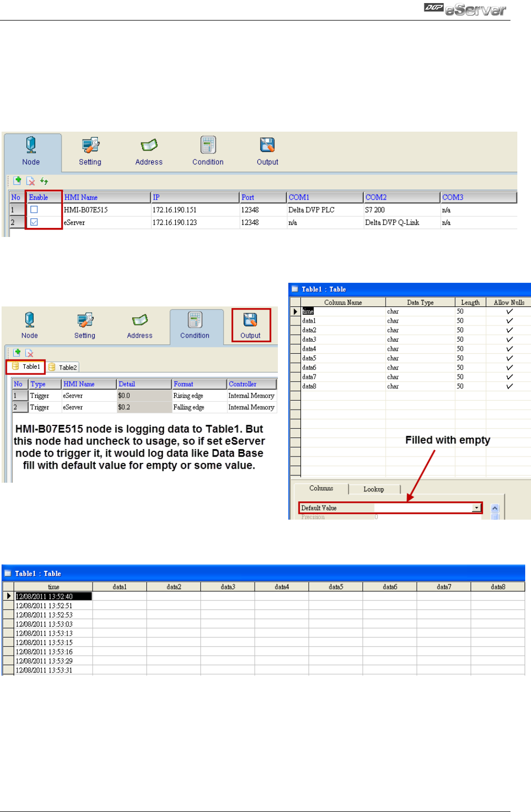Screen dimensions: 531x812
Task: Click the Controller header in condition list
Action: click(252, 384)
